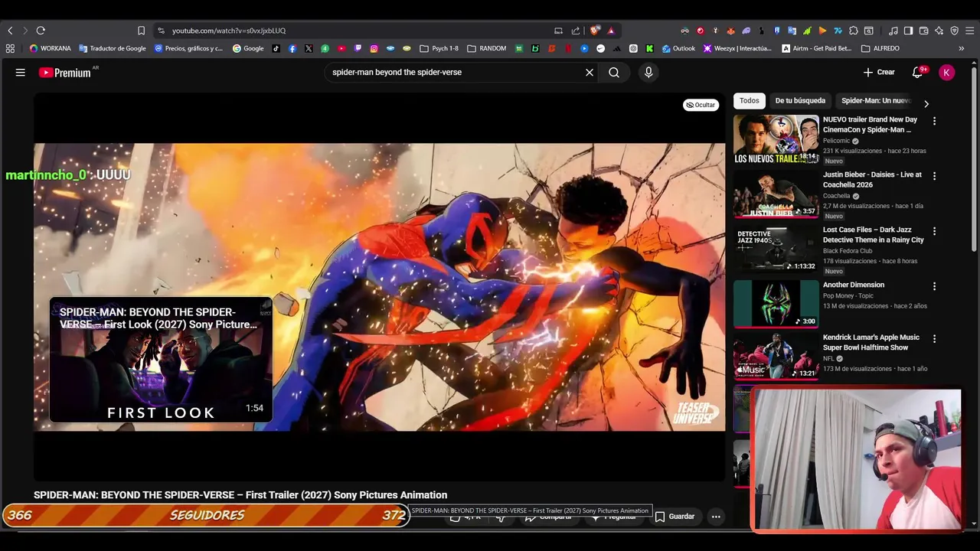Open the Outlook bookmark
Screen dimensions: 980x551
pos(678,48)
